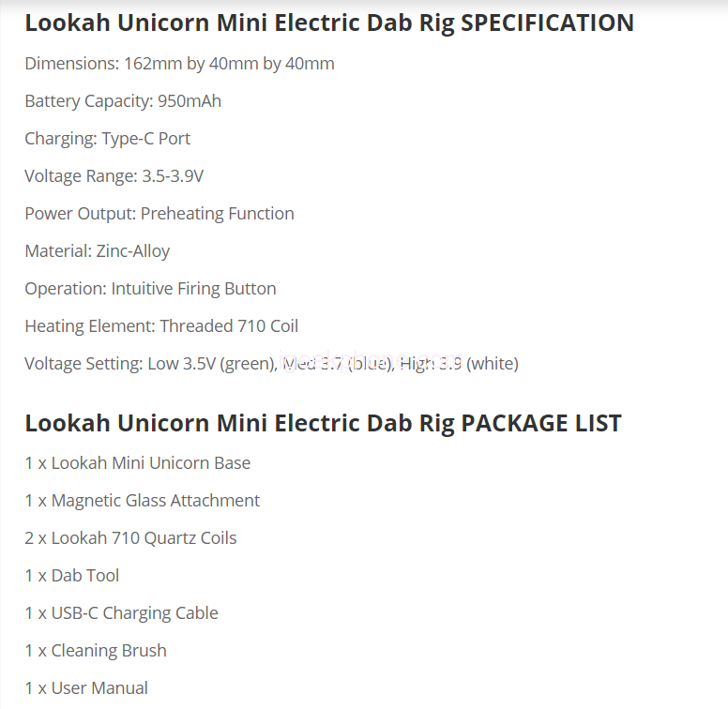Select the Lookah Mini Unicorn Base item
Viewport: 728px width, 709px height.
pyautogui.click(x=138, y=463)
